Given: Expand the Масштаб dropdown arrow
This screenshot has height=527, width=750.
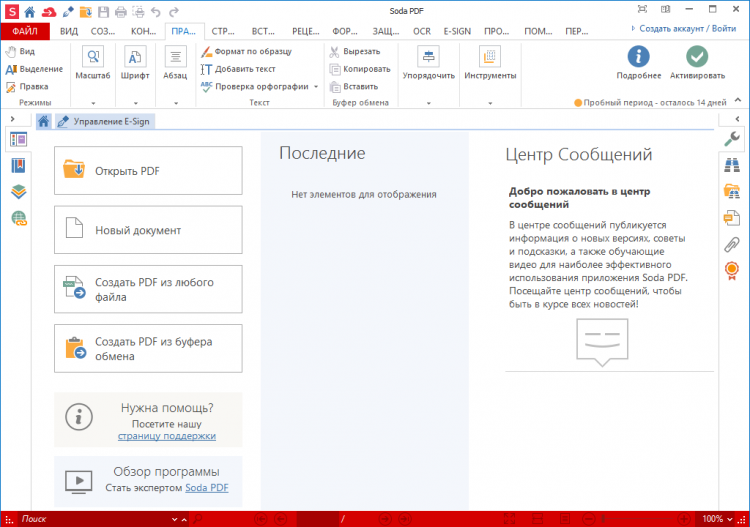Looking at the screenshot, I should click(x=93, y=103).
